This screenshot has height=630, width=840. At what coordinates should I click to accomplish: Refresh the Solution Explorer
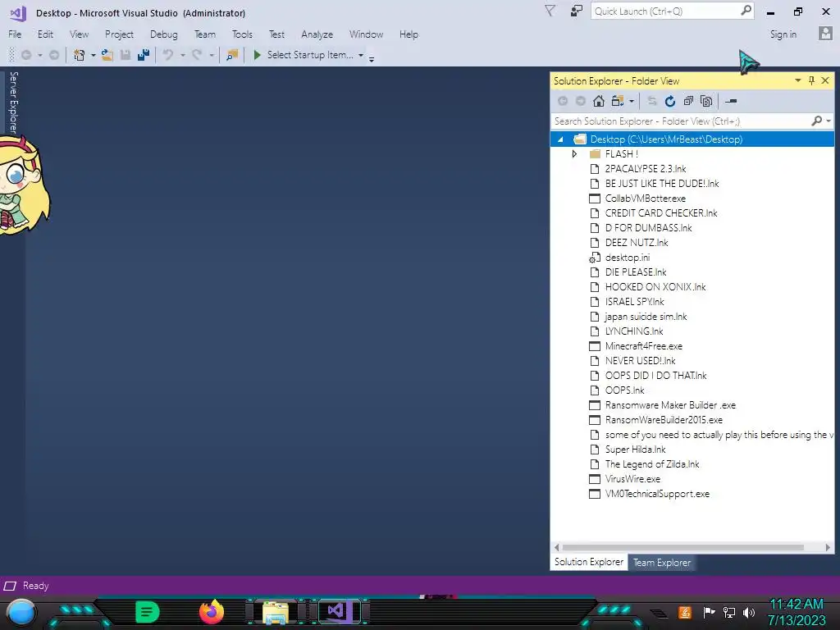670,101
